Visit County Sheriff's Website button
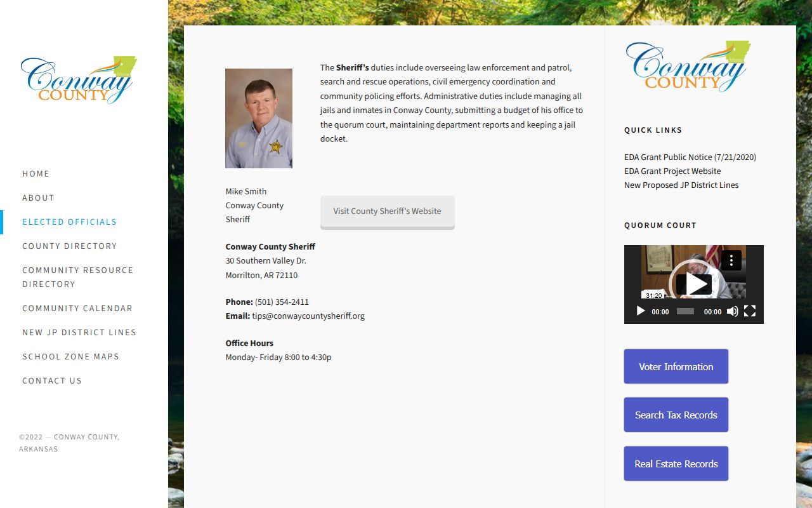 click(x=387, y=211)
